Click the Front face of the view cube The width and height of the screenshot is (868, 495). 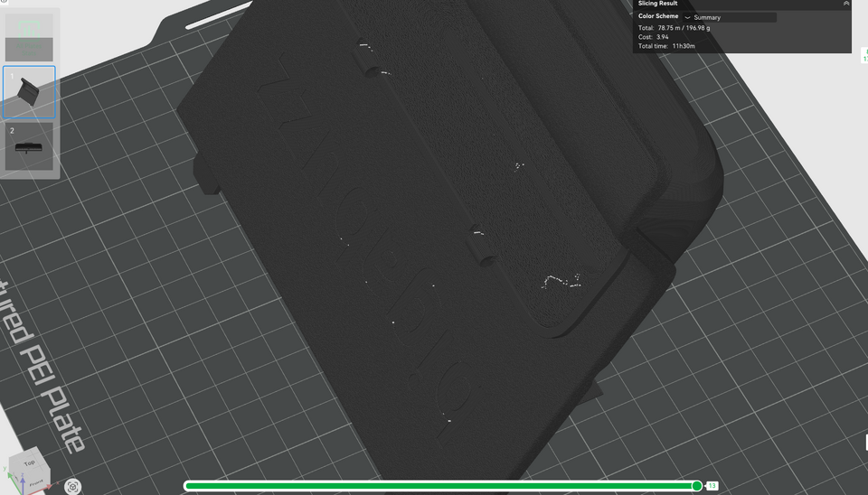(34, 482)
